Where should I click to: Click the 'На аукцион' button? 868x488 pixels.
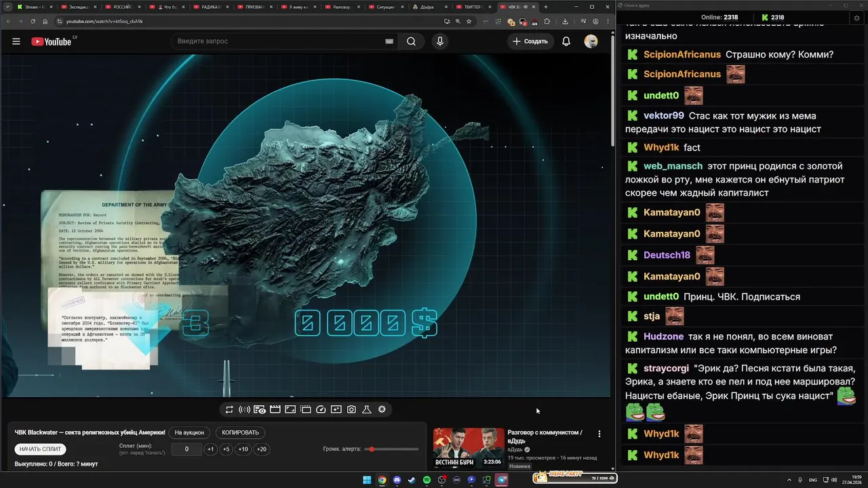(189, 432)
